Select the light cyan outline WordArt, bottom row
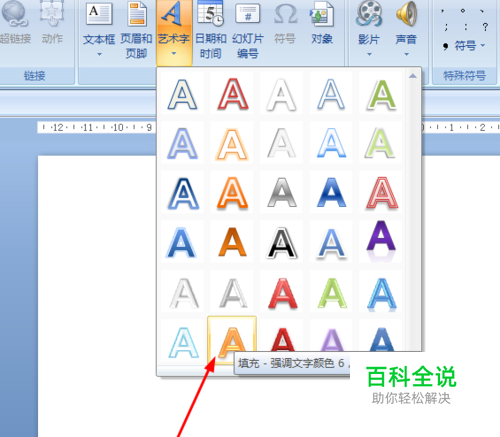Viewport: 500px width, 437px height. 183,342
